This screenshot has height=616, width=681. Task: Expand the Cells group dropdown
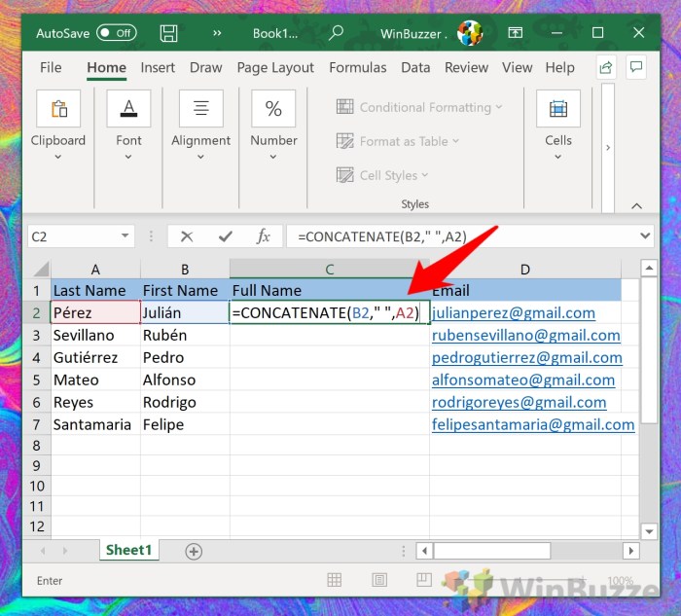click(x=558, y=157)
